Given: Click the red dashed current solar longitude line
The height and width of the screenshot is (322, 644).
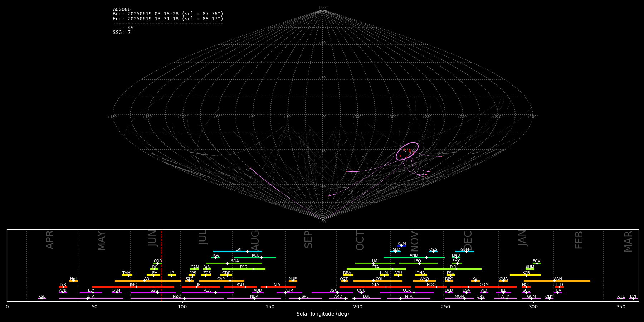Looking at the screenshot, I should point(161,265).
